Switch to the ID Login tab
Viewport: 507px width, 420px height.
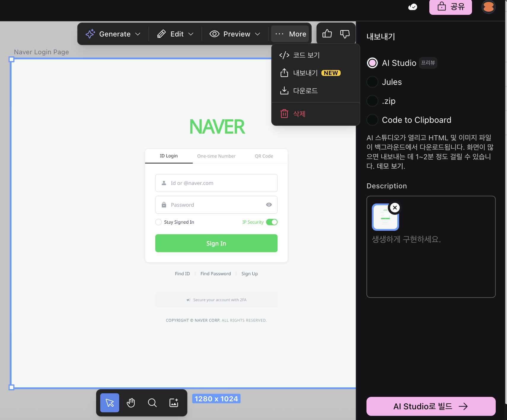(169, 156)
